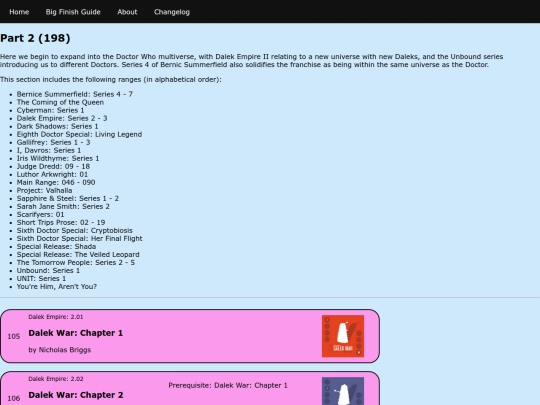Select 'Special Release: The Veiled Leopard' entry
This screenshot has height=405, width=540.
tap(78, 255)
